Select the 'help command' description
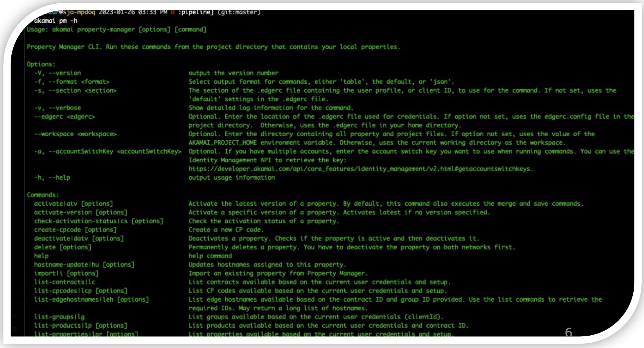644x348 pixels. [210, 256]
